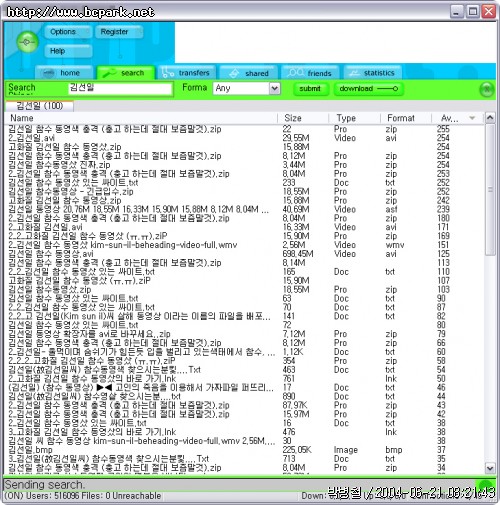500x505 pixels.
Task: Click the vertical scrollbar thumb
Action: [490, 189]
